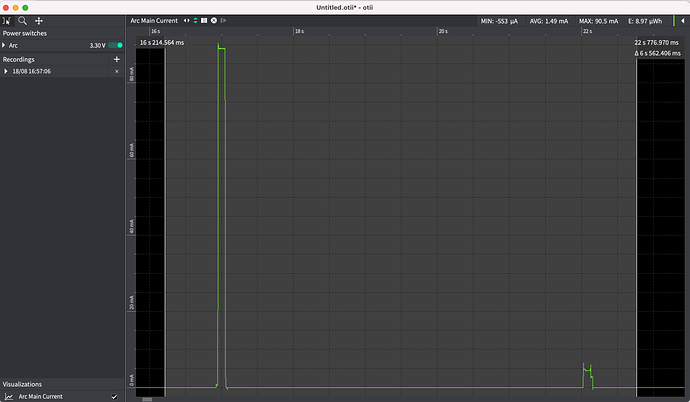Click the horizontal fit arrows icon

[x=186, y=20]
